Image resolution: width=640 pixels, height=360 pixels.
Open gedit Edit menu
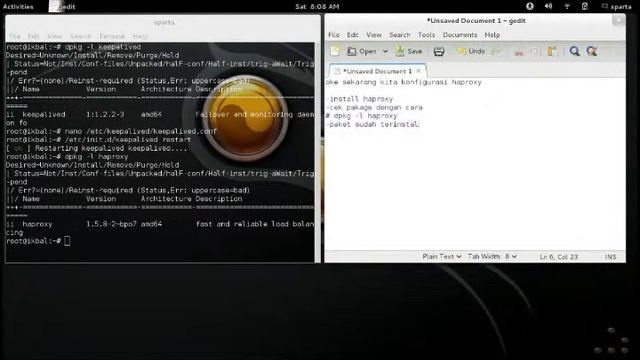(x=353, y=35)
